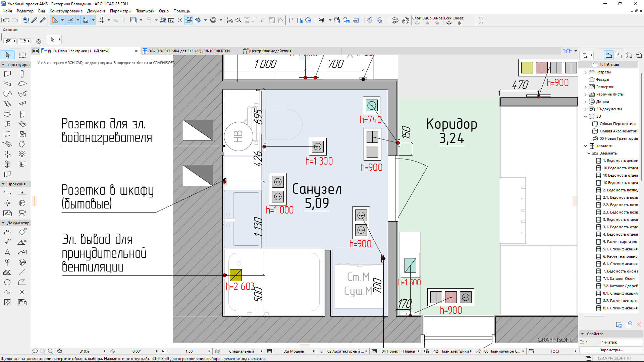The image size is (644, 362).
Task: Click the Pick Up Parameters eyedropper
Action: (x=34, y=20)
